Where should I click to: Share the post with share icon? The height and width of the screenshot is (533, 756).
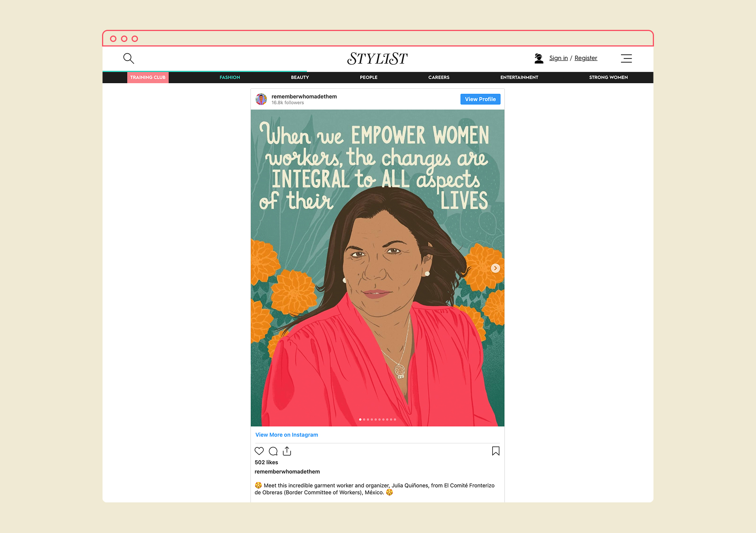coord(287,451)
